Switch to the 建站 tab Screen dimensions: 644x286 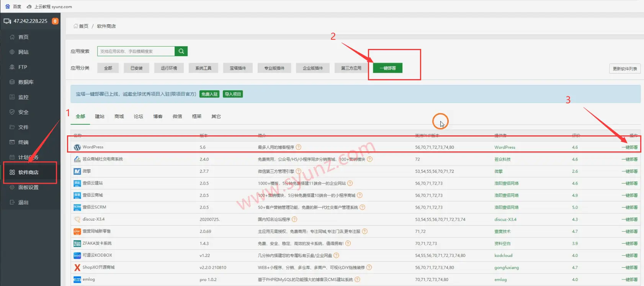(x=100, y=117)
